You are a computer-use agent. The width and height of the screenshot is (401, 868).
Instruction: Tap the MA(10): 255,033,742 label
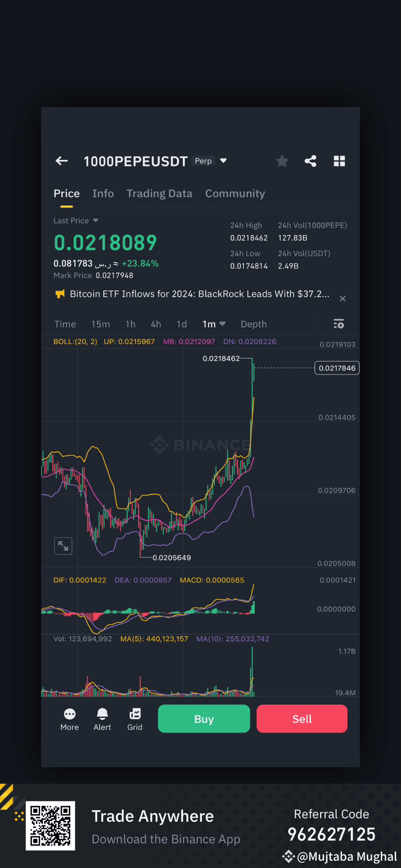tap(232, 639)
